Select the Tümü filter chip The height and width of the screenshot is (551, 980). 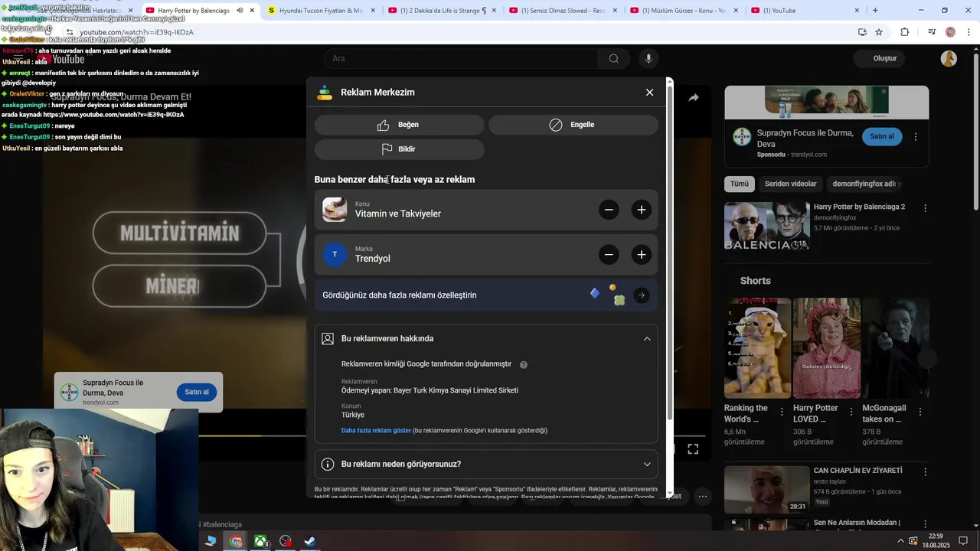point(740,184)
